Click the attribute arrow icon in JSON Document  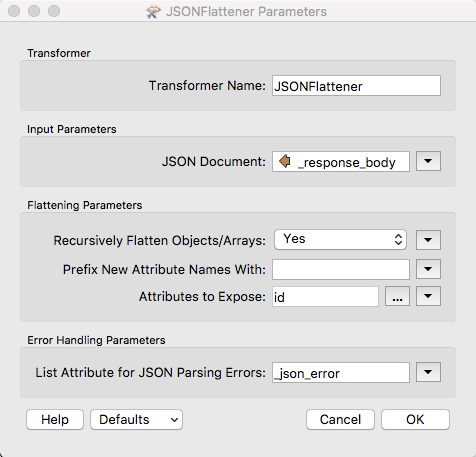pos(285,161)
